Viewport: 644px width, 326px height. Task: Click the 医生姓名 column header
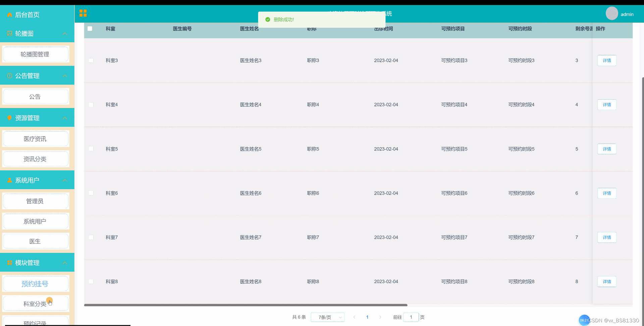(249, 29)
